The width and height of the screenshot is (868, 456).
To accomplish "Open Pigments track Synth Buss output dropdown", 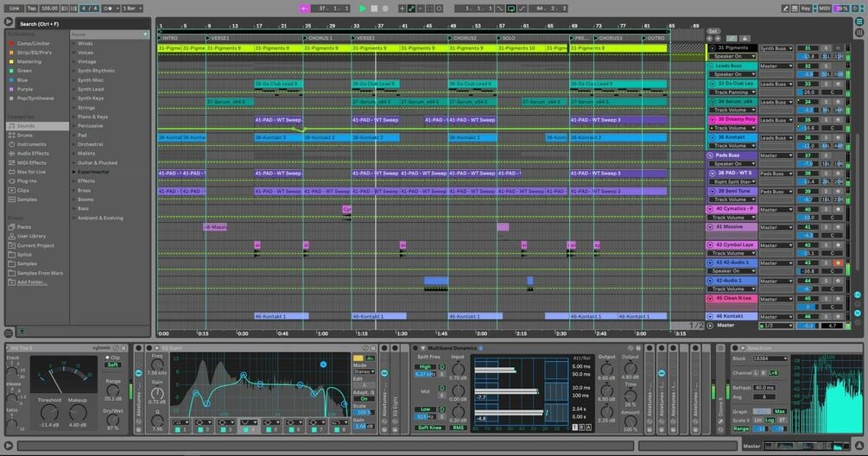I will (776, 48).
